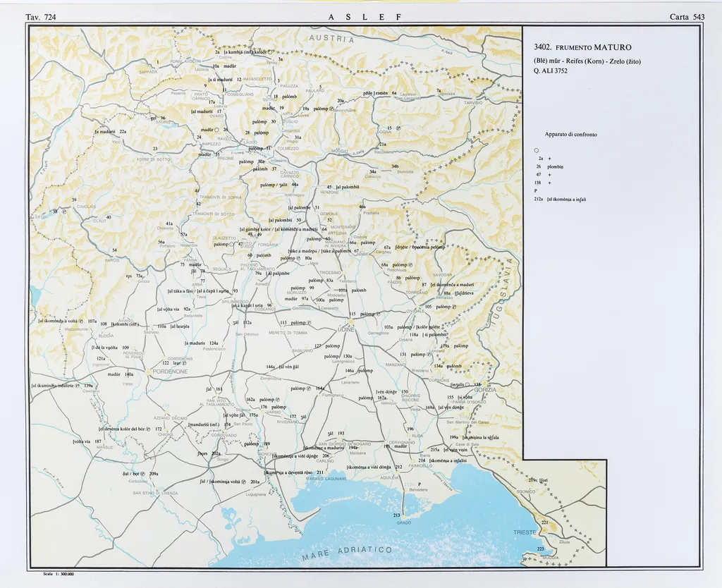Click the 'Apparato di confronto' legend heading
The image size is (722, 588).
point(570,134)
